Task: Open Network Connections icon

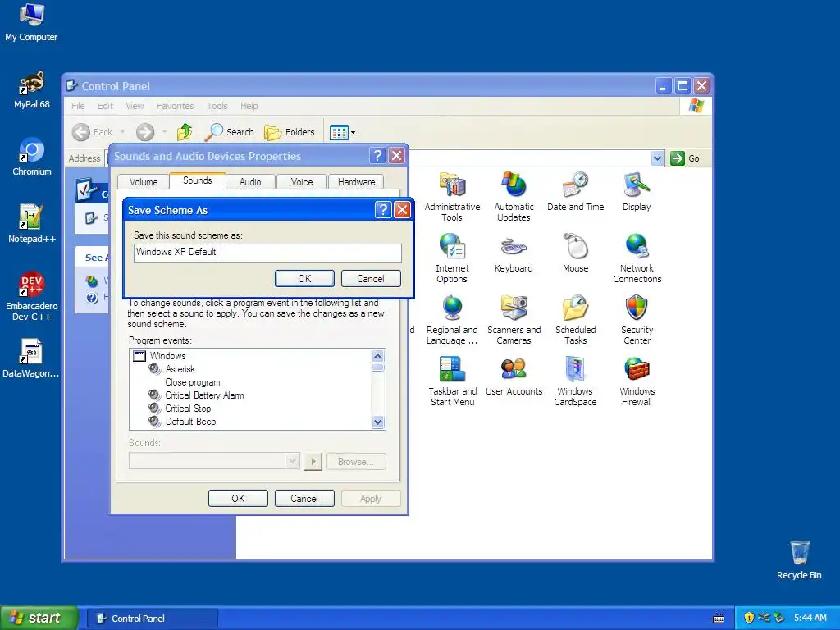Action: [637, 258]
